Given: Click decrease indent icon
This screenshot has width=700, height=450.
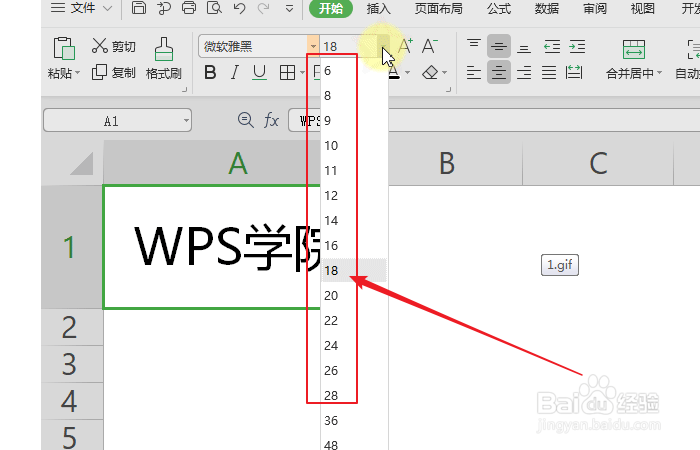Looking at the screenshot, I should click(x=552, y=46).
